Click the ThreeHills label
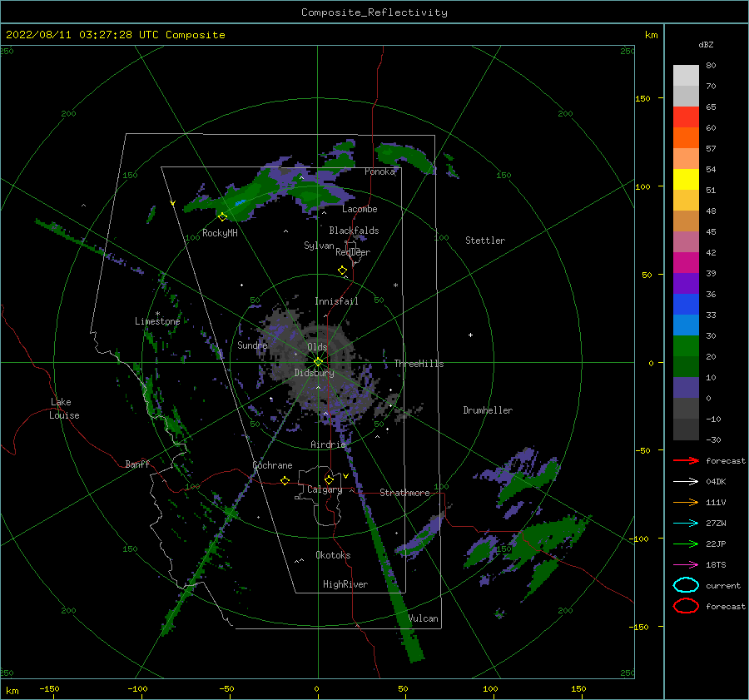This screenshot has height=700, width=749. coord(419,364)
